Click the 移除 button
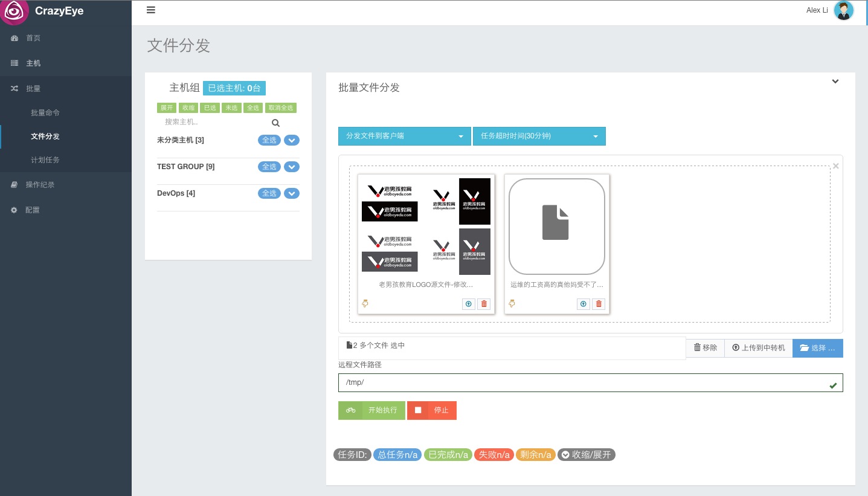 click(705, 348)
